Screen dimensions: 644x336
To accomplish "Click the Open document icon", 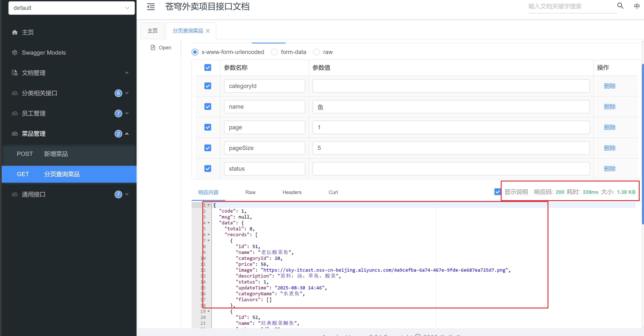I will click(x=153, y=47).
